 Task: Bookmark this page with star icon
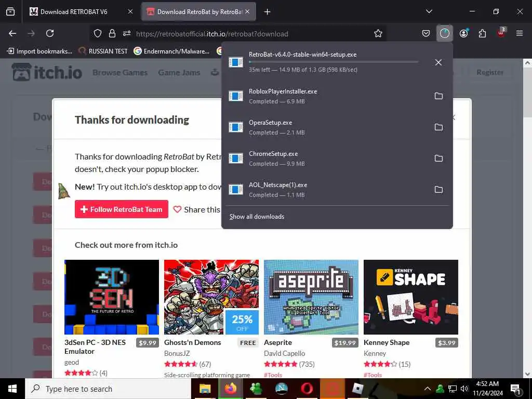coord(378,33)
